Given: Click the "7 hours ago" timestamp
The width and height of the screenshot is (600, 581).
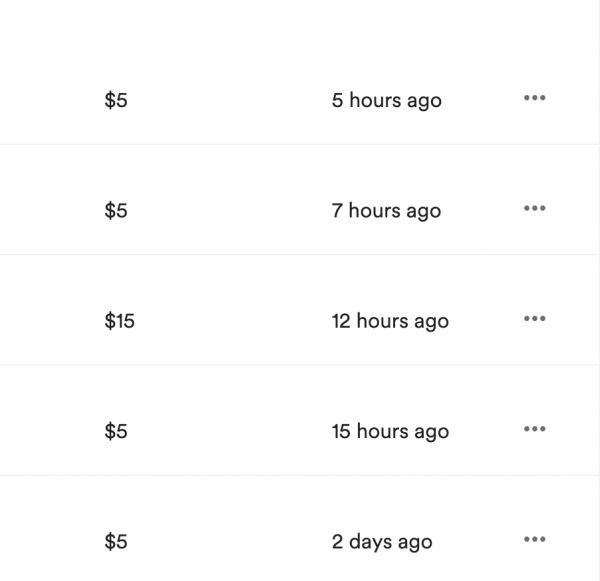Looking at the screenshot, I should pyautogui.click(x=386, y=211).
